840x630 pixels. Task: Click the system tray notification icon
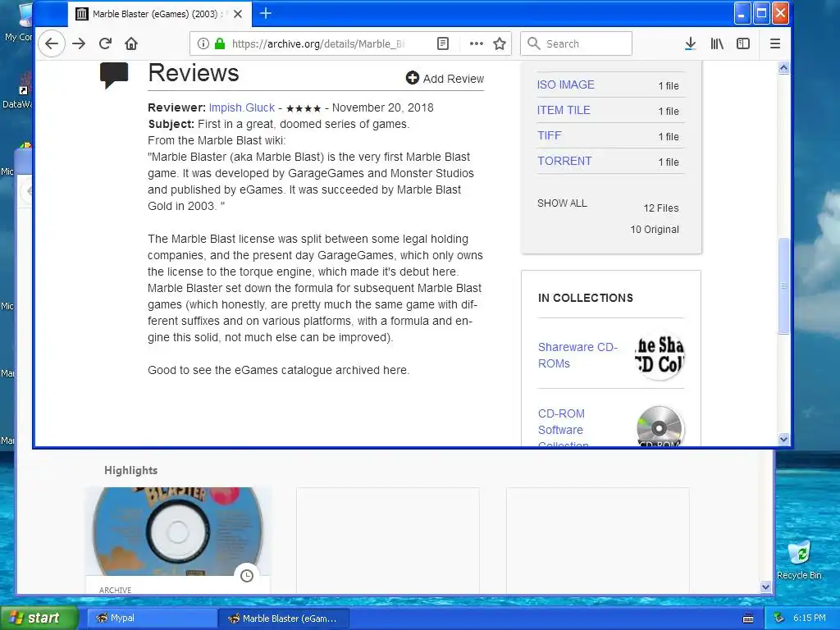[x=779, y=618]
